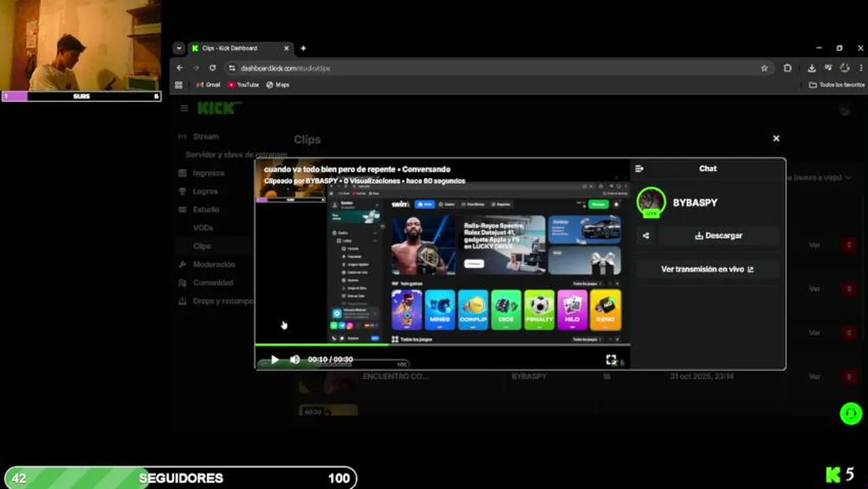Open the Chrome profile icon
Image resolution: width=868 pixels, height=489 pixels.
(x=845, y=68)
